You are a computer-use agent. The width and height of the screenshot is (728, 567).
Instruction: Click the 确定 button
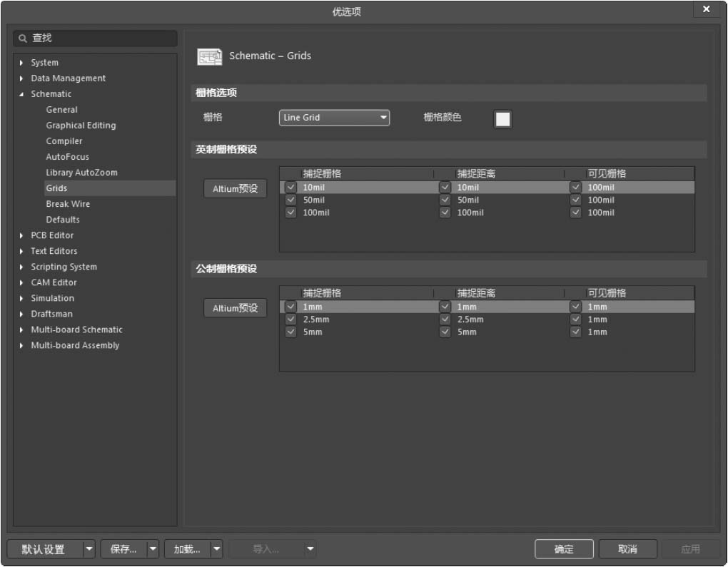(564, 549)
